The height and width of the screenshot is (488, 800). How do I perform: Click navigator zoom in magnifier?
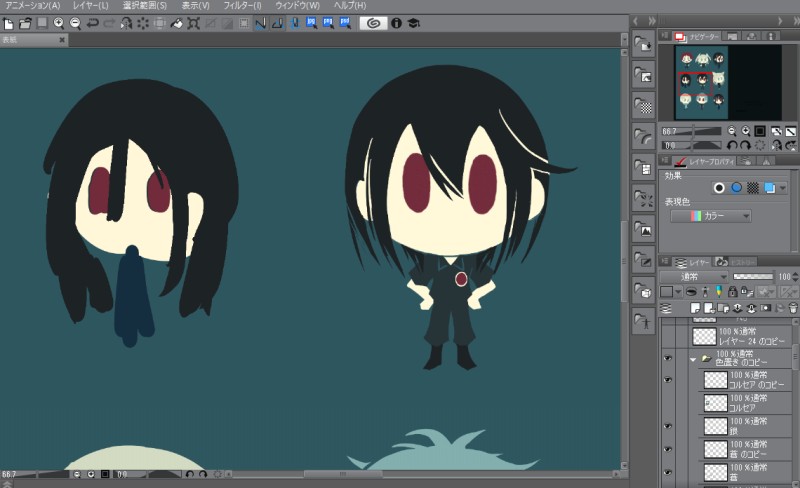point(745,131)
